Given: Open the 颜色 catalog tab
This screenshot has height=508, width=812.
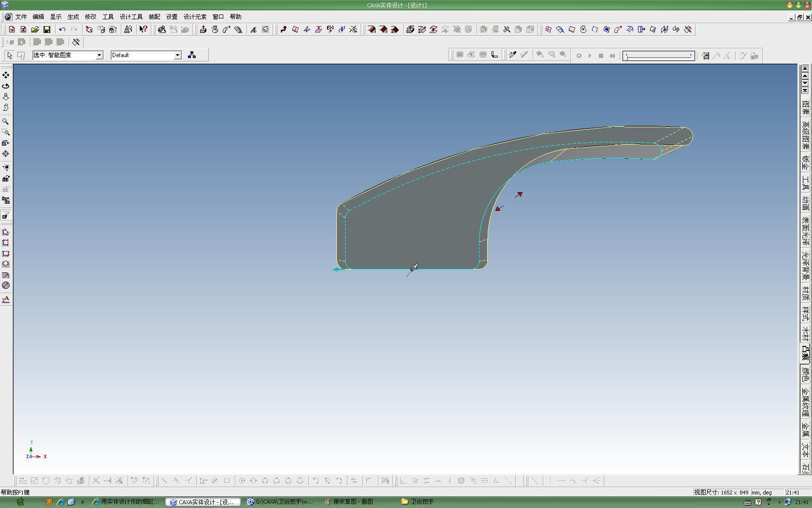Looking at the screenshot, I should [805, 374].
